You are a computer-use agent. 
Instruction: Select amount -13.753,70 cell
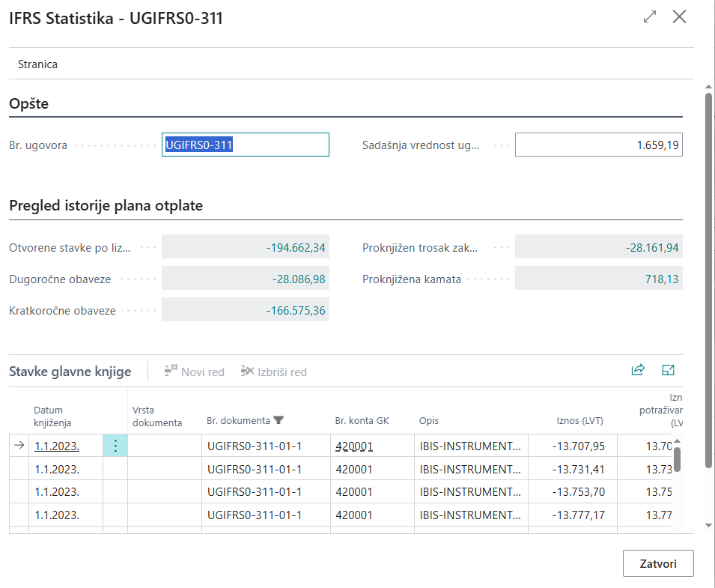(573, 492)
